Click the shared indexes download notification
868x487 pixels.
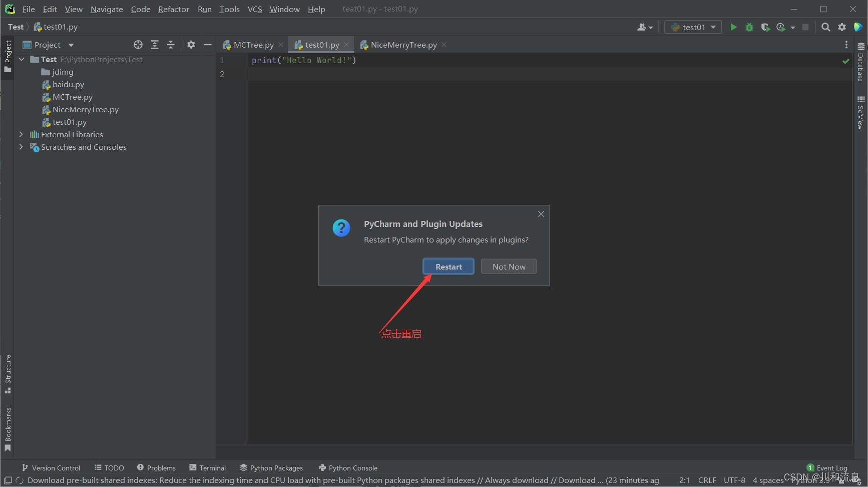pos(343,480)
